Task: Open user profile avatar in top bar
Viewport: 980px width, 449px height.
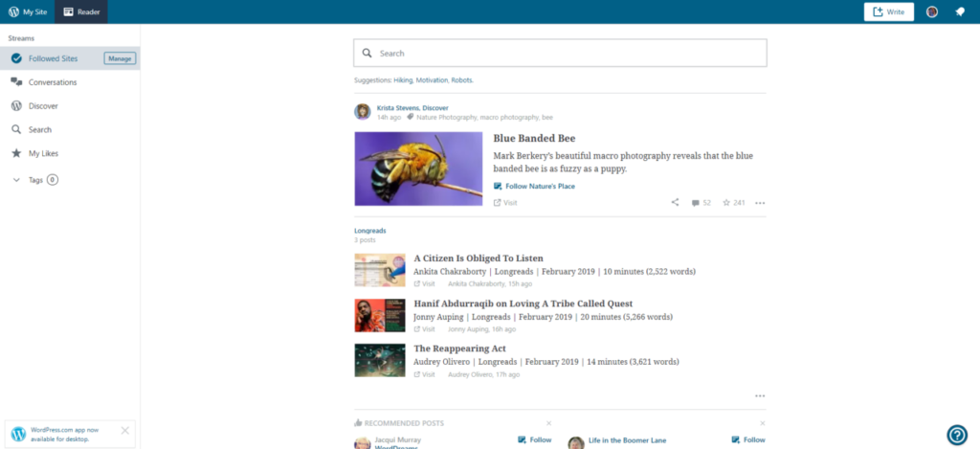Action: tap(932, 11)
